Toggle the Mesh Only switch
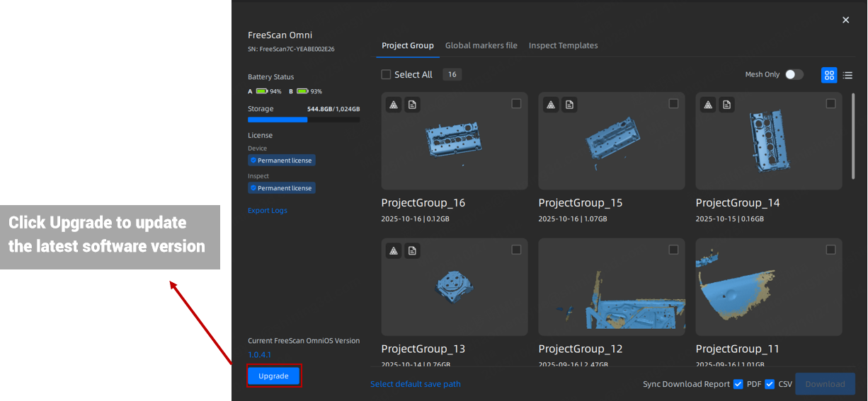 point(794,74)
